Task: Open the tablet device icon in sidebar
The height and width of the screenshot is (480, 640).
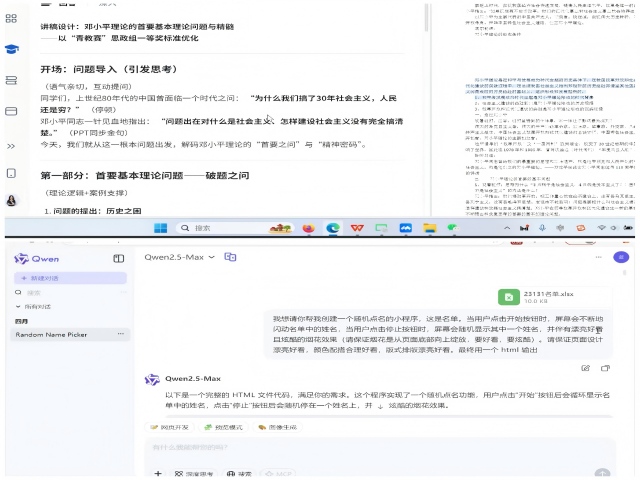Action: 11,173
